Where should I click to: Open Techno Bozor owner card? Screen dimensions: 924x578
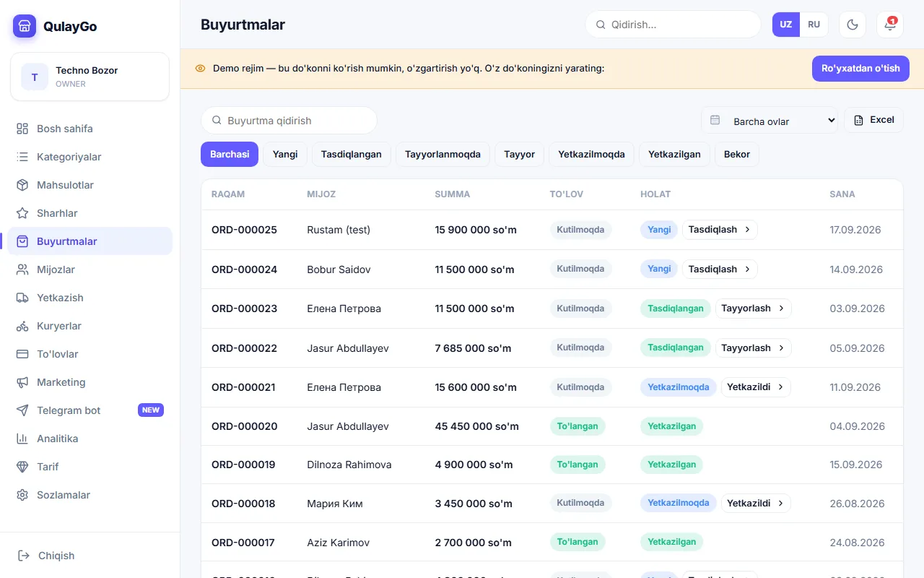coord(90,77)
